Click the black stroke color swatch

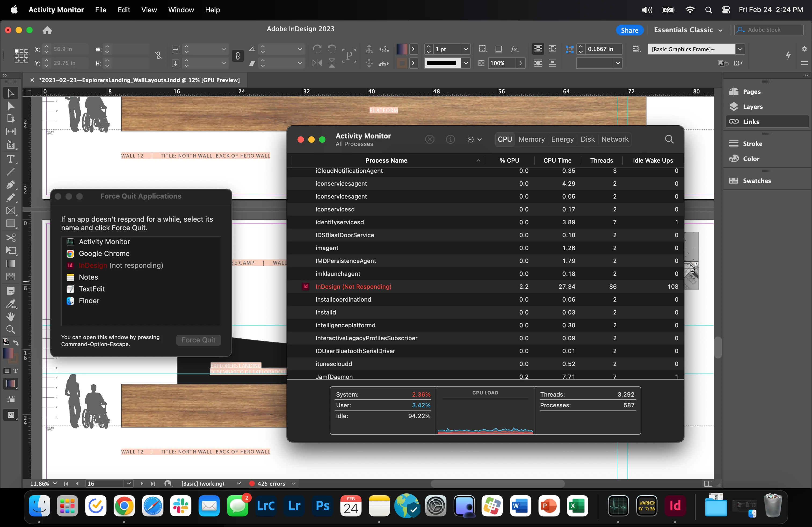tap(441, 63)
